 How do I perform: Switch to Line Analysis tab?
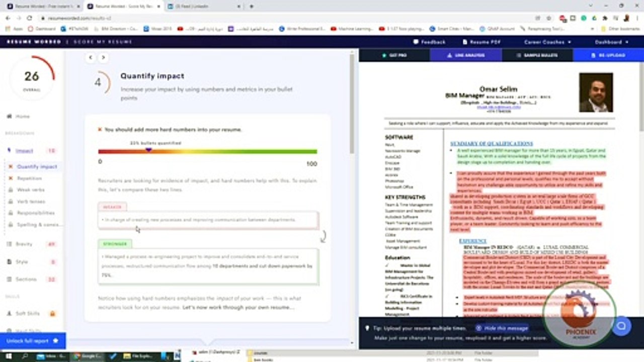tap(466, 55)
